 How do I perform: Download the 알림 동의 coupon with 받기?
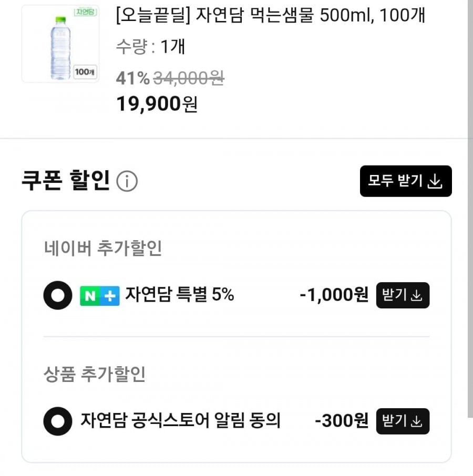point(403,421)
